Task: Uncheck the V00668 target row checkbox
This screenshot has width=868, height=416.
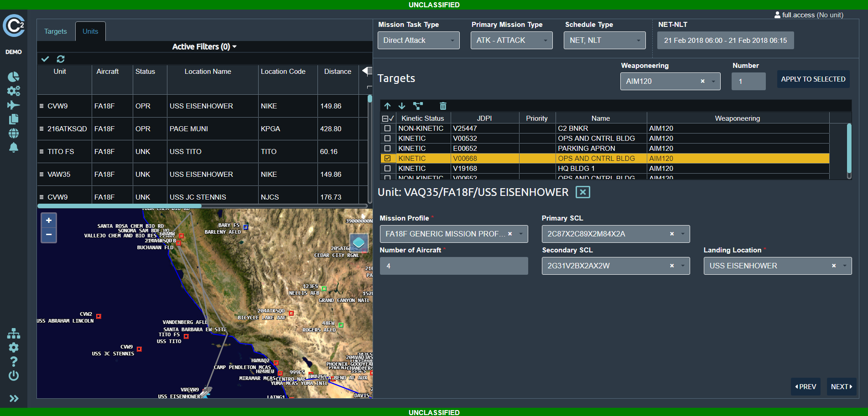Action: point(387,159)
